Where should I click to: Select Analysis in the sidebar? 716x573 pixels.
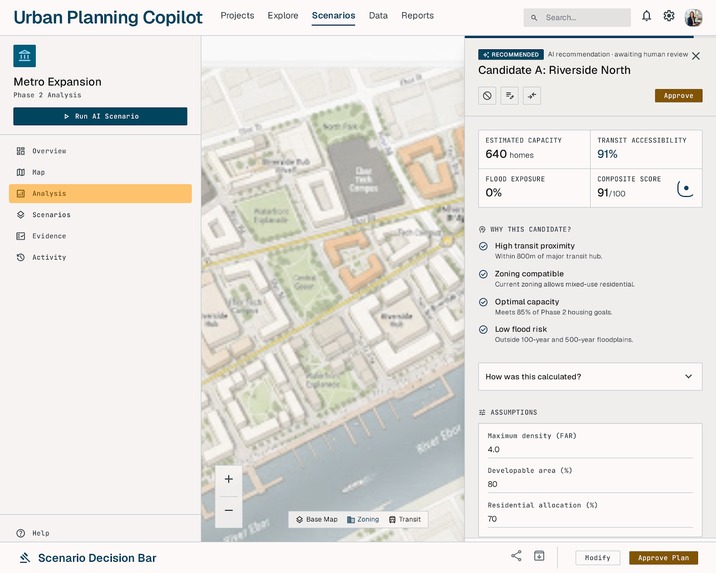point(100,194)
